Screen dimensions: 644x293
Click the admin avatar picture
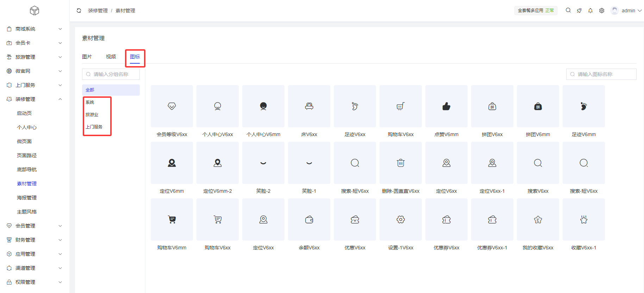(614, 11)
